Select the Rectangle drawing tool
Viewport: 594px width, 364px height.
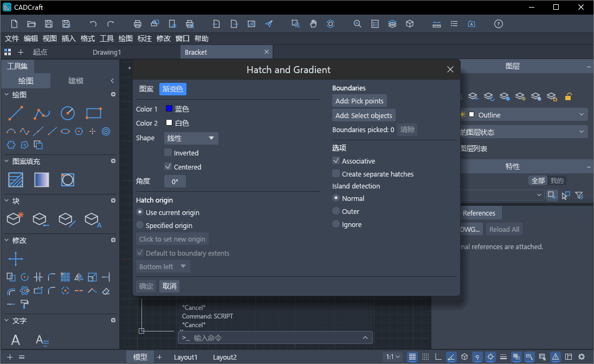[x=94, y=113]
